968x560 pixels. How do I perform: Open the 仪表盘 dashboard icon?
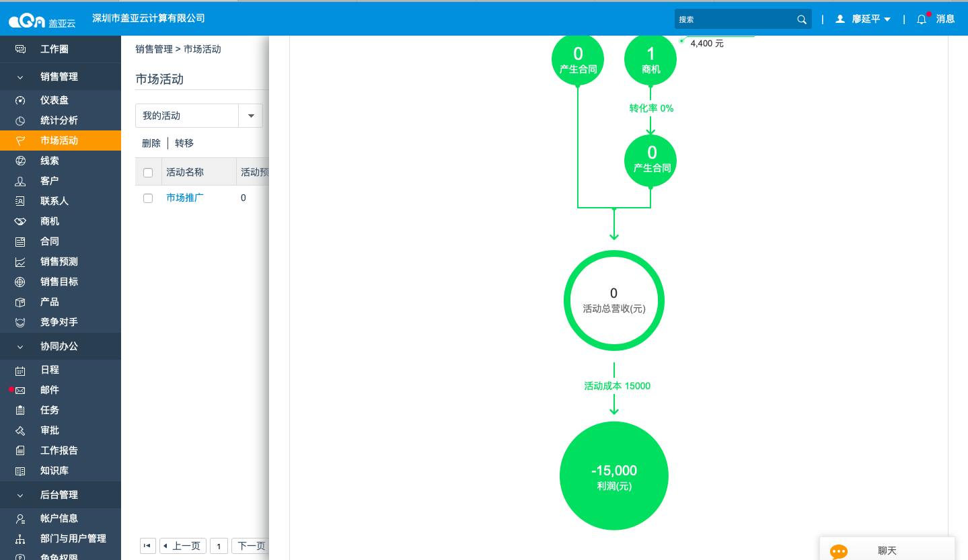20,100
